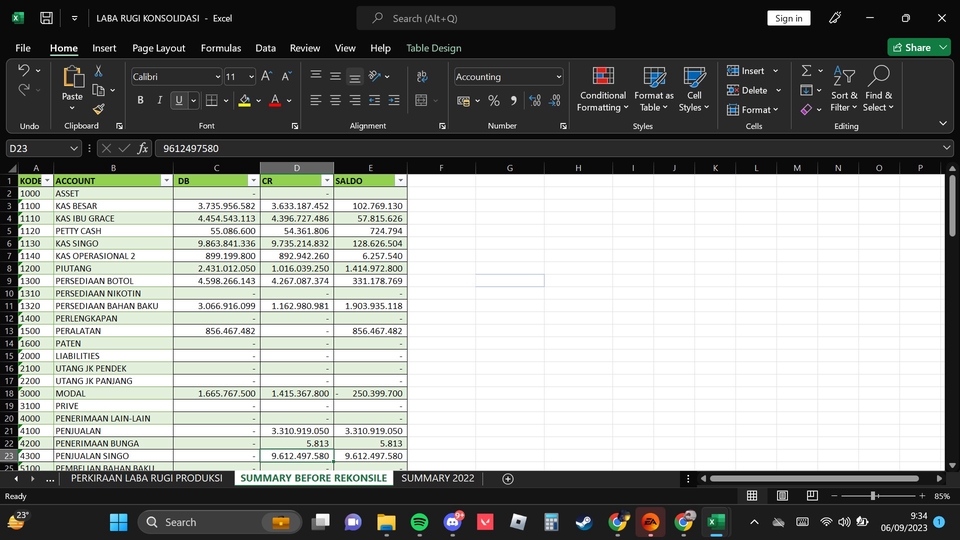Click the Paste clipboard icon
Screen dimensions: 960x540
tap(72, 77)
